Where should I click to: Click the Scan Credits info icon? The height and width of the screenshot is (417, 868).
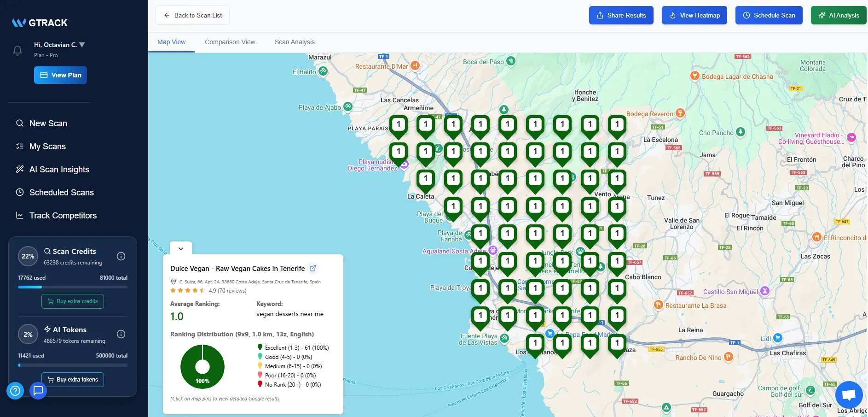click(x=121, y=256)
